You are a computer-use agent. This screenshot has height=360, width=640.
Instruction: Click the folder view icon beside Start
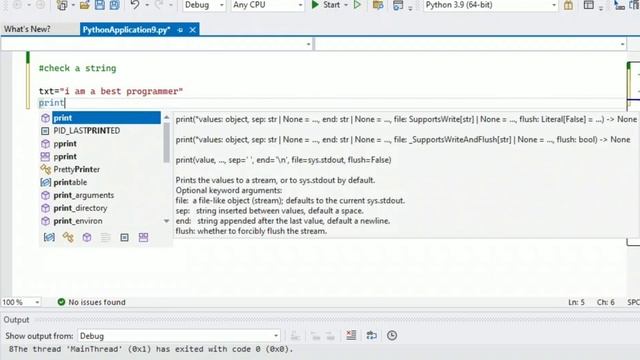(378, 5)
